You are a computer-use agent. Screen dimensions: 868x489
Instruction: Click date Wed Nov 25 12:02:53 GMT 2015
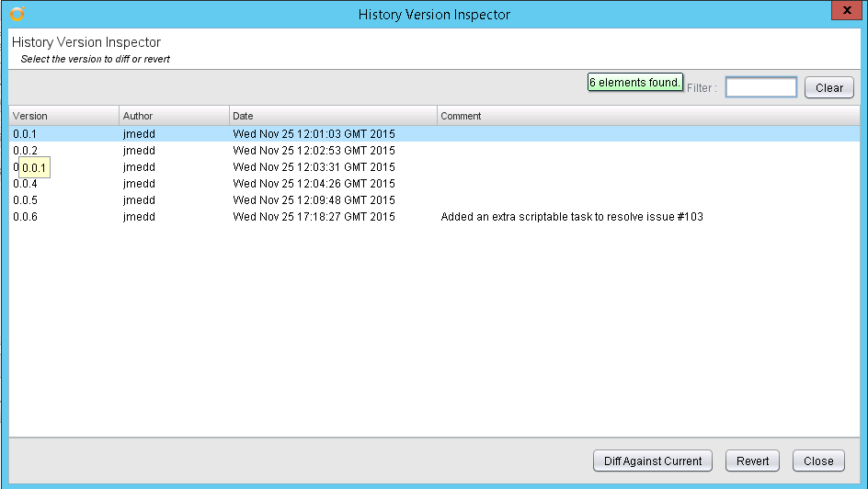coord(314,151)
